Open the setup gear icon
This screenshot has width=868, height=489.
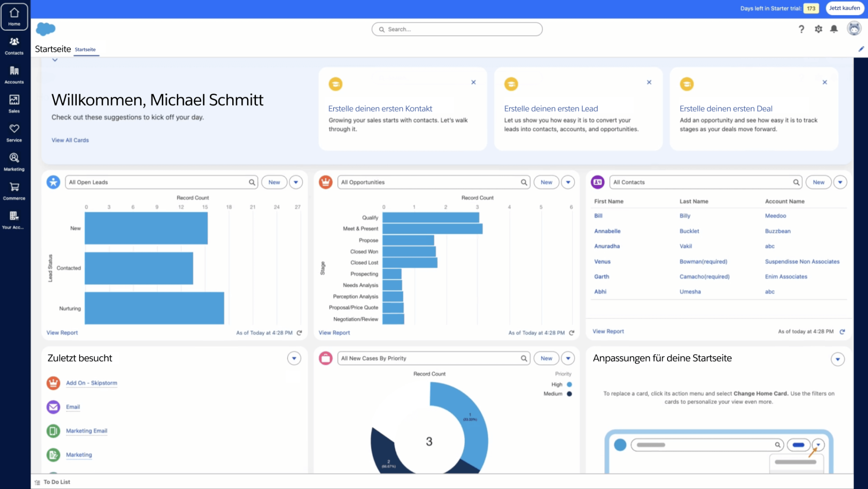pyautogui.click(x=818, y=29)
